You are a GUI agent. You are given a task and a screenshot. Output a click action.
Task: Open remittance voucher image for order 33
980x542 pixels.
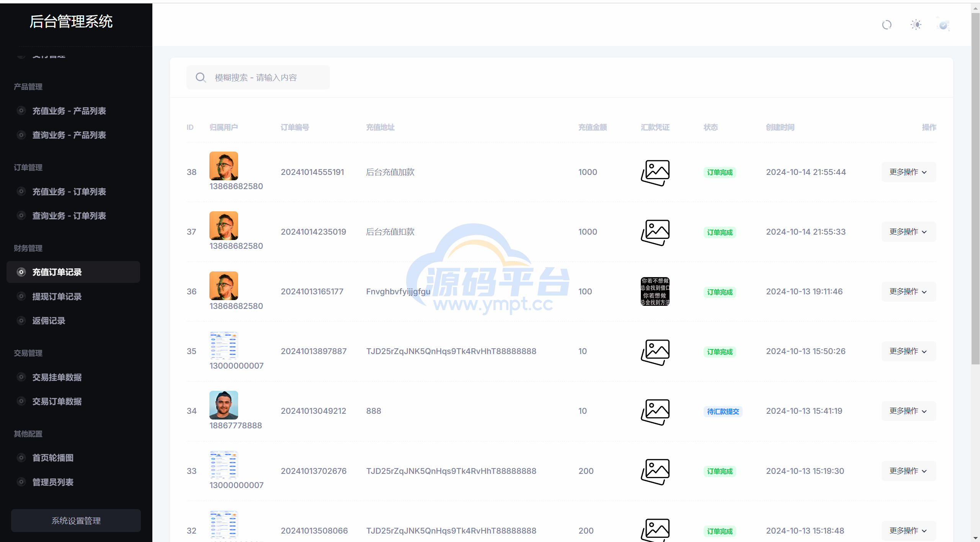[655, 472]
